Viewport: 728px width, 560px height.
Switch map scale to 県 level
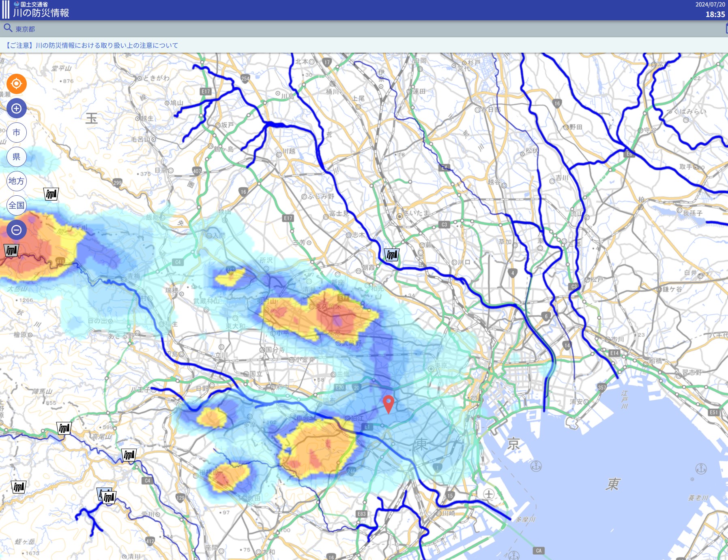point(17,157)
